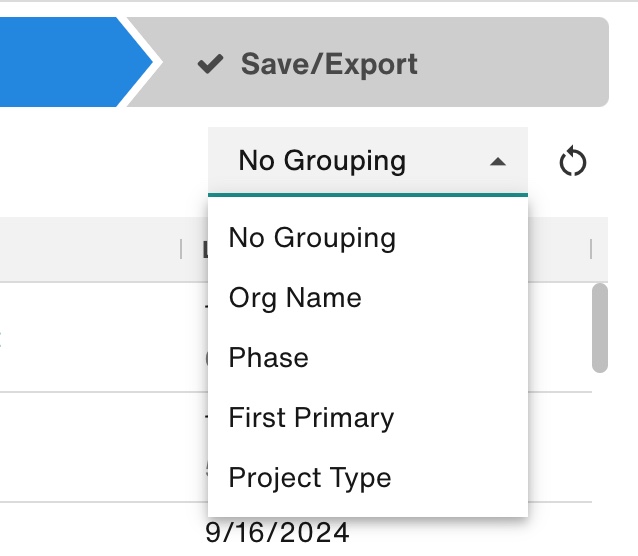Click the 9/16/2024 date cell
Viewport: 638px width, 556px height.
tap(277, 533)
